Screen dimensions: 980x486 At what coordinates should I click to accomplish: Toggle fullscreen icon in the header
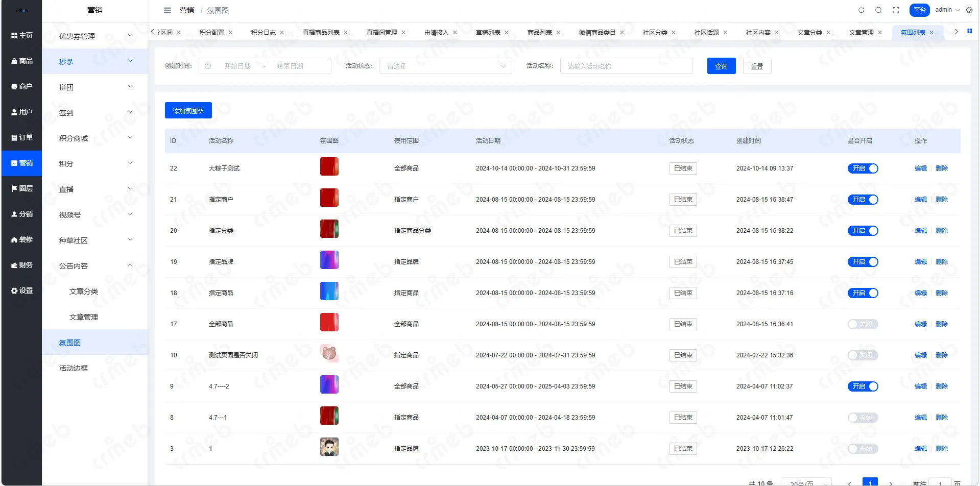pos(896,10)
